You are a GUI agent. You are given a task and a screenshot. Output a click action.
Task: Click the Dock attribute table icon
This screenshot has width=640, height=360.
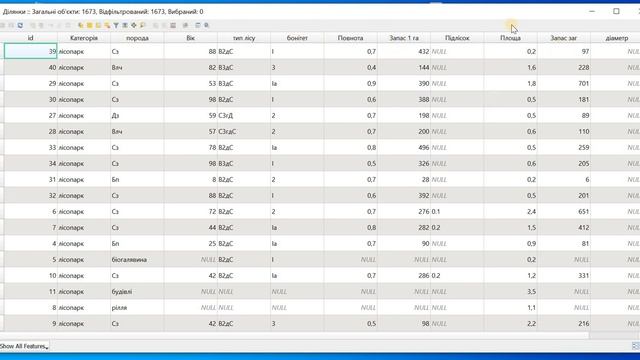point(198,25)
